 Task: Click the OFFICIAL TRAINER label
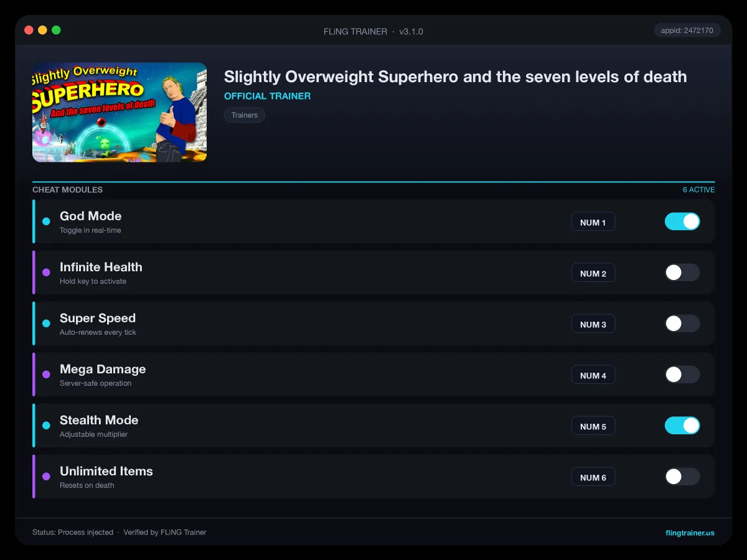[267, 96]
